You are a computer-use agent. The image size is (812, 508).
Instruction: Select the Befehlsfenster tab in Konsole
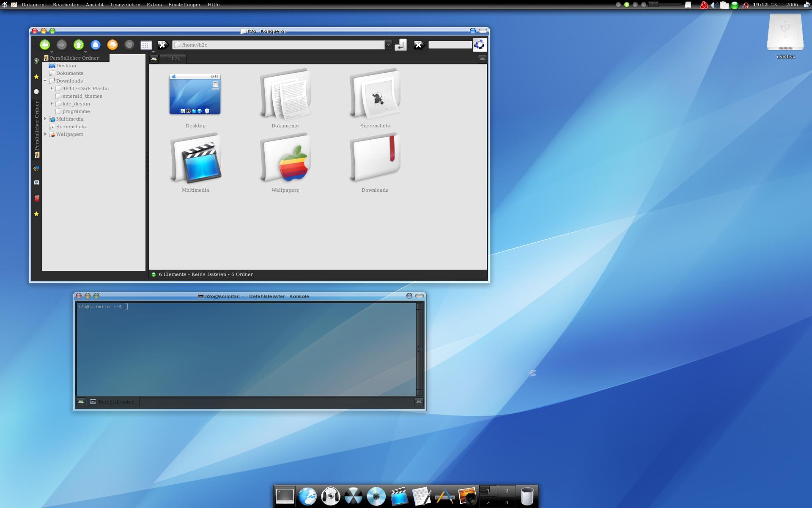point(112,402)
